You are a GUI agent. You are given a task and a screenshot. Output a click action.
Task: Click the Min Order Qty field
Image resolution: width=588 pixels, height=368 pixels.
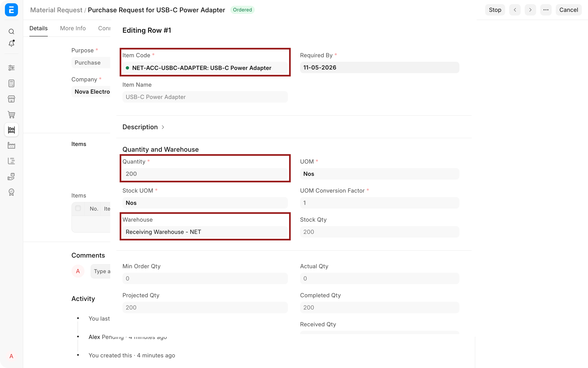(x=205, y=278)
